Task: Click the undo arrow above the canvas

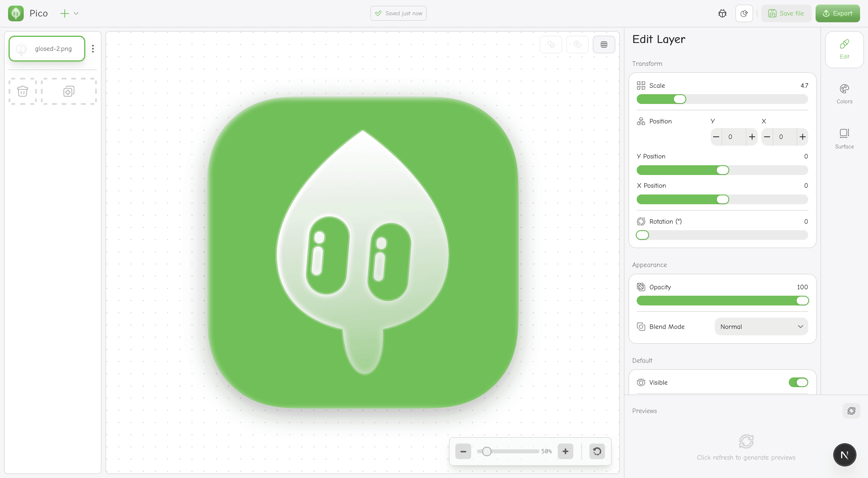Action: (x=551, y=44)
